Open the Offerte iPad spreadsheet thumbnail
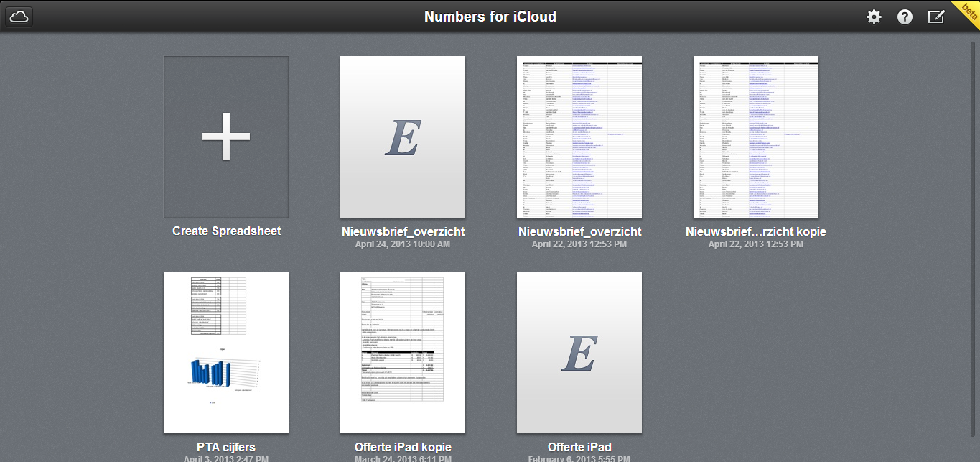This screenshot has width=980, height=462. [579, 352]
